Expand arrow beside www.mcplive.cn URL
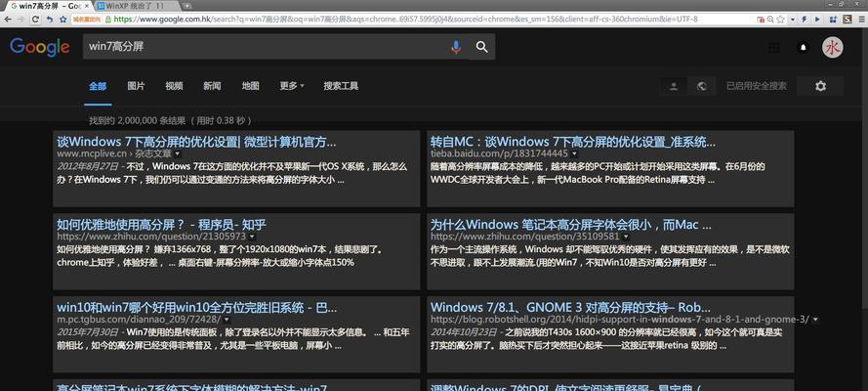868x391 pixels. [x=177, y=153]
